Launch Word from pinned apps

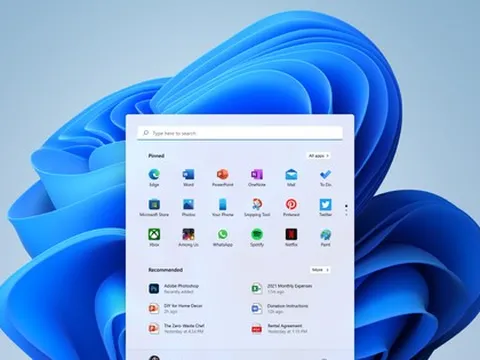pyautogui.click(x=188, y=178)
